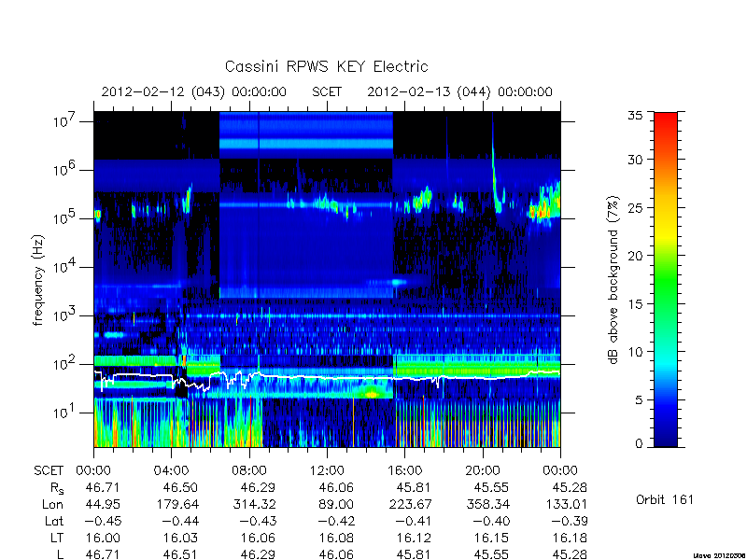Click the 'frequency (Hz)' axis label
This screenshot has height=560, width=747.
click(x=38, y=280)
